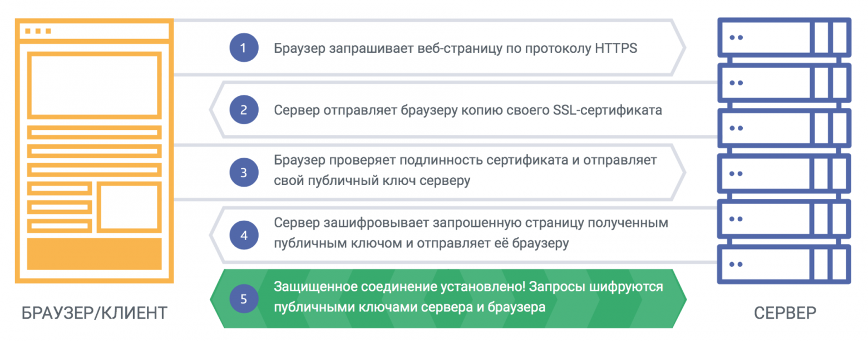Click the three dots in the browser title bar
Image resolution: width=868 pixels, height=341 pixels.
pos(38,31)
